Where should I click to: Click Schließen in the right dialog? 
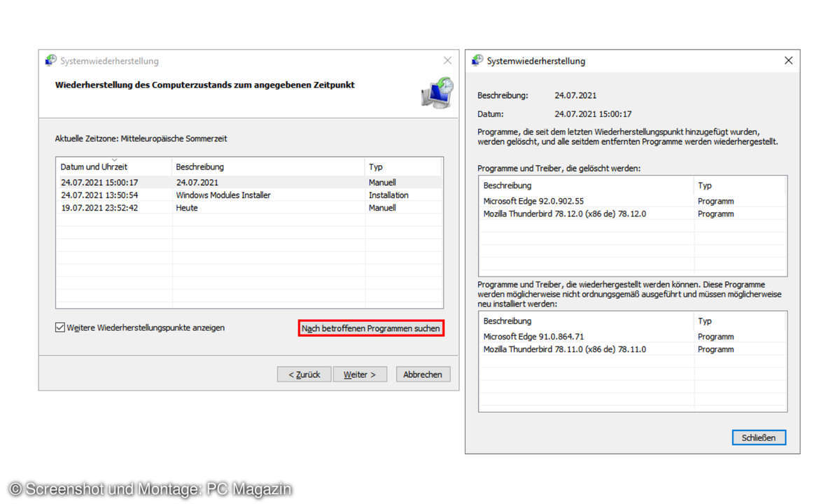tap(759, 437)
